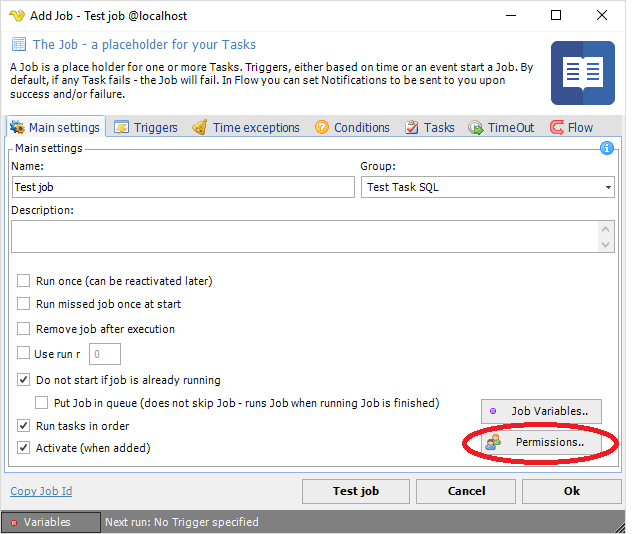The image size is (635, 534).
Task: Click the Tasks tab clipboard icon
Action: click(x=412, y=128)
